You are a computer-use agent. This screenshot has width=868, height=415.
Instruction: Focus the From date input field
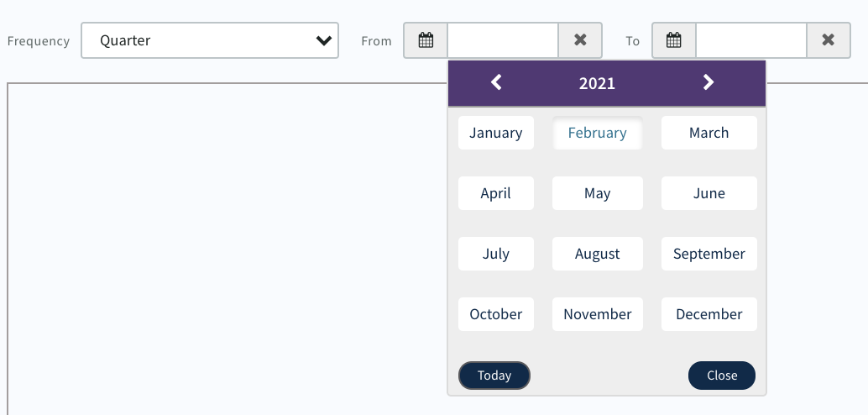pos(503,40)
